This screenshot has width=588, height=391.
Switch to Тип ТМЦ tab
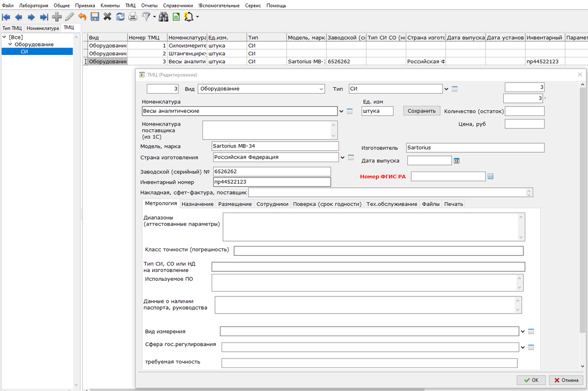click(x=12, y=28)
